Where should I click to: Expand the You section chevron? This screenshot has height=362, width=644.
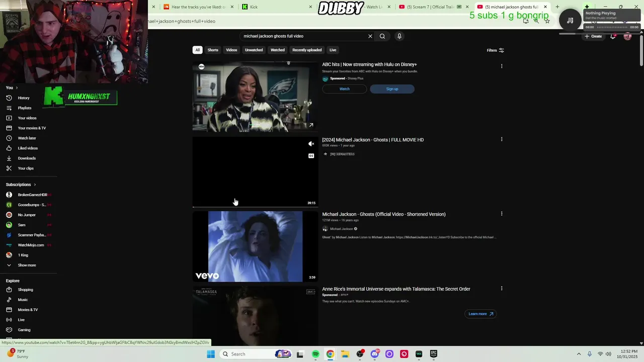17,88
